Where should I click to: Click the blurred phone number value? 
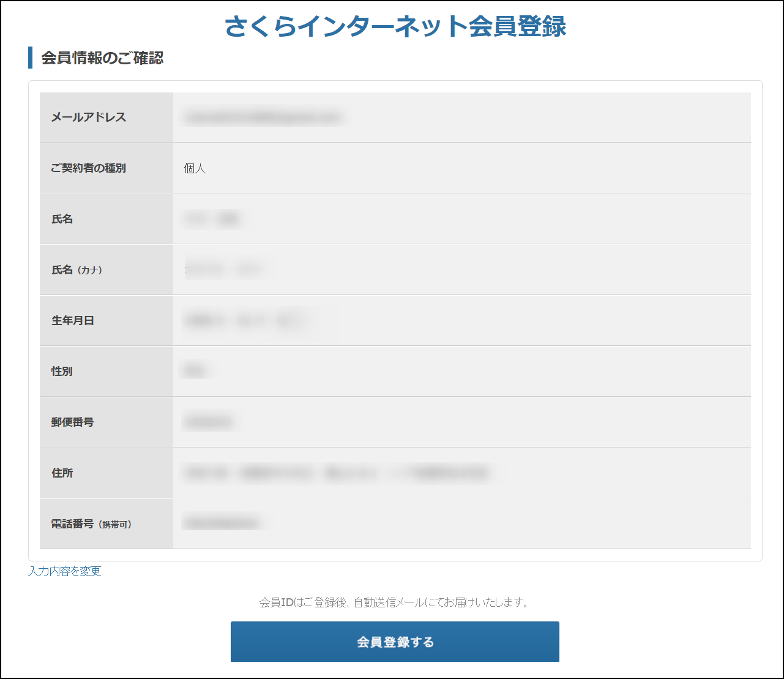coord(221,523)
